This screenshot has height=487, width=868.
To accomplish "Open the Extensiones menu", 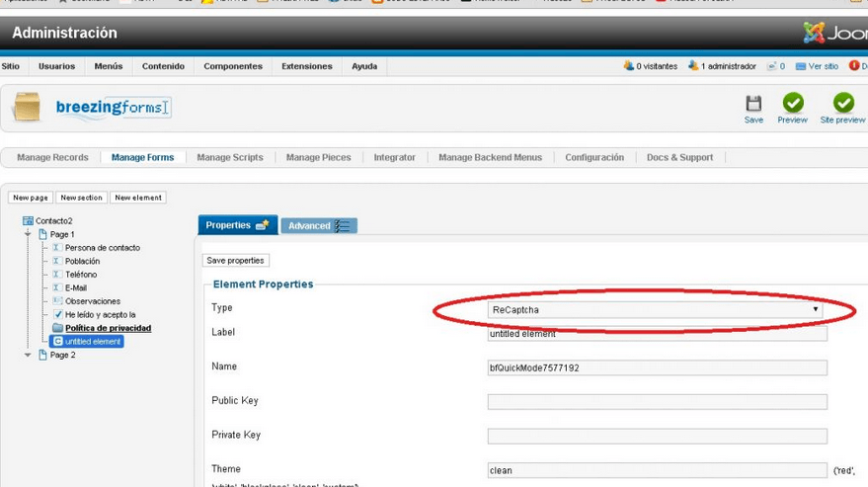I will click(x=307, y=66).
